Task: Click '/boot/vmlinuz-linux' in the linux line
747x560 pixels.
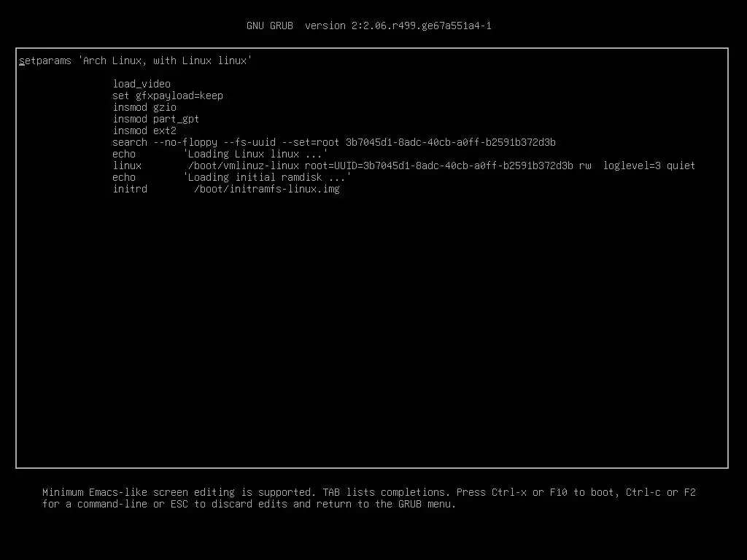Action: point(244,166)
